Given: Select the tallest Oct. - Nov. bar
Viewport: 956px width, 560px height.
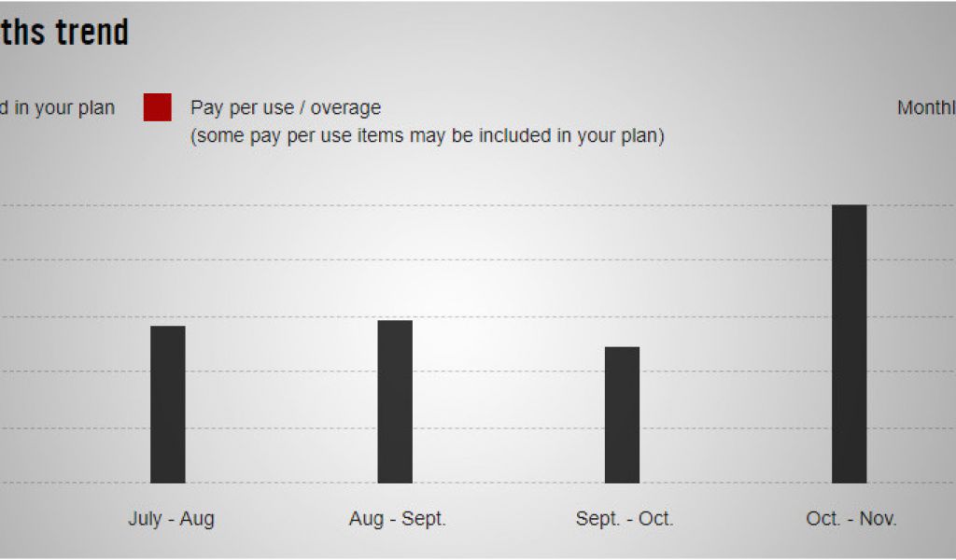Looking at the screenshot, I should tap(850, 344).
